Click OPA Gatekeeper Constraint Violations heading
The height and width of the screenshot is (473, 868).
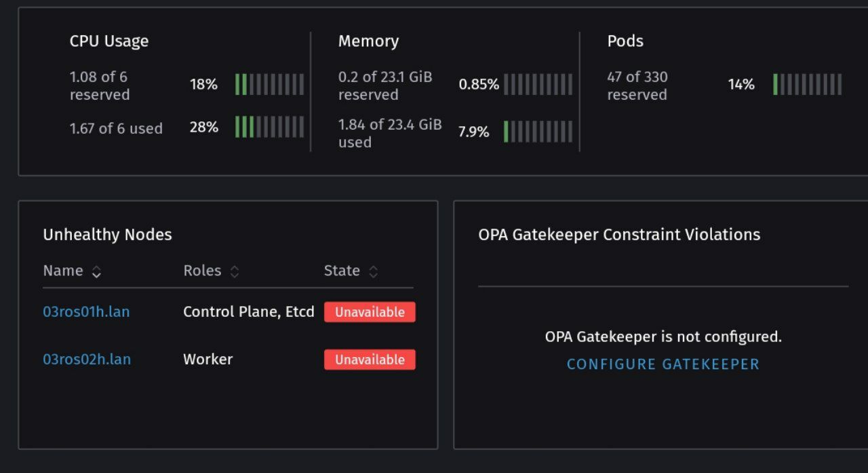pos(619,235)
